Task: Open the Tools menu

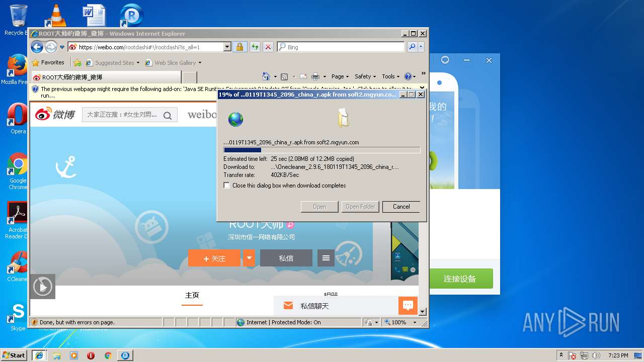Action: tap(390, 76)
